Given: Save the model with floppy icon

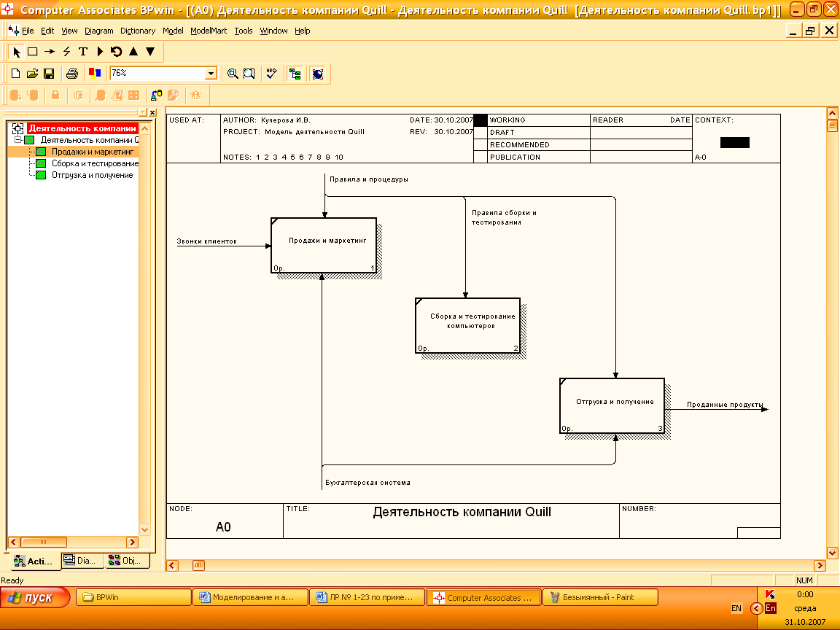Looking at the screenshot, I should click(x=49, y=74).
